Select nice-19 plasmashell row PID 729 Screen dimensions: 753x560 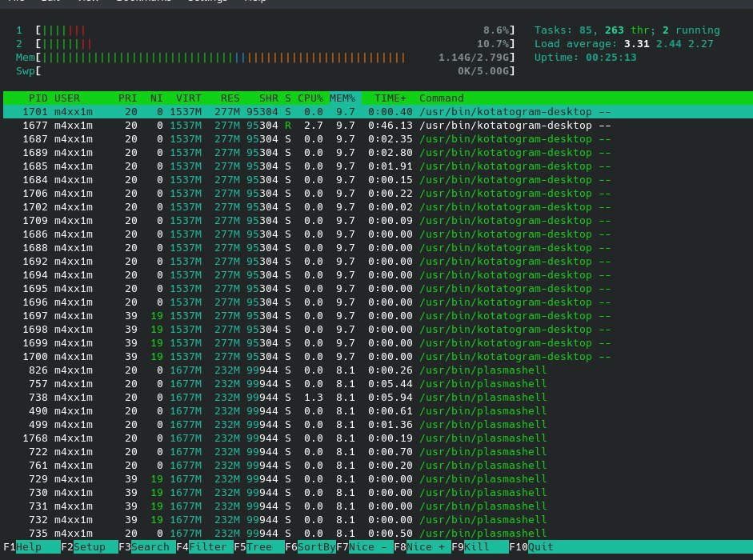pyautogui.click(x=378, y=479)
